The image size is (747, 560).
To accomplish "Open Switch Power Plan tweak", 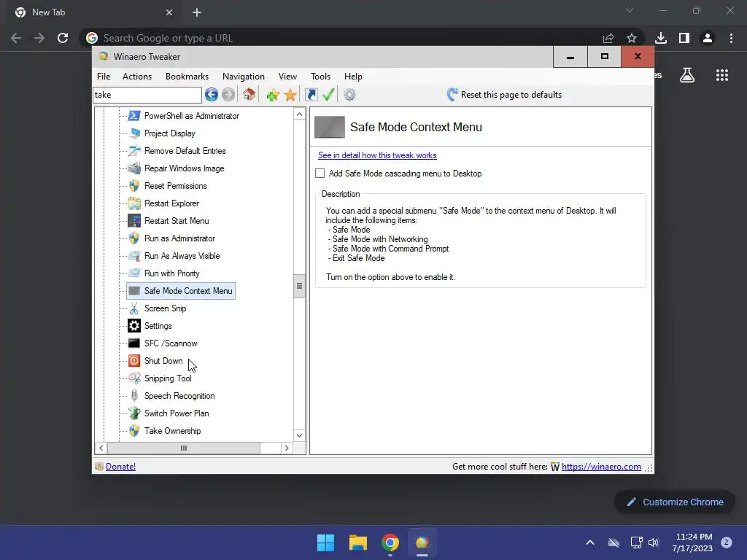I will [x=177, y=413].
